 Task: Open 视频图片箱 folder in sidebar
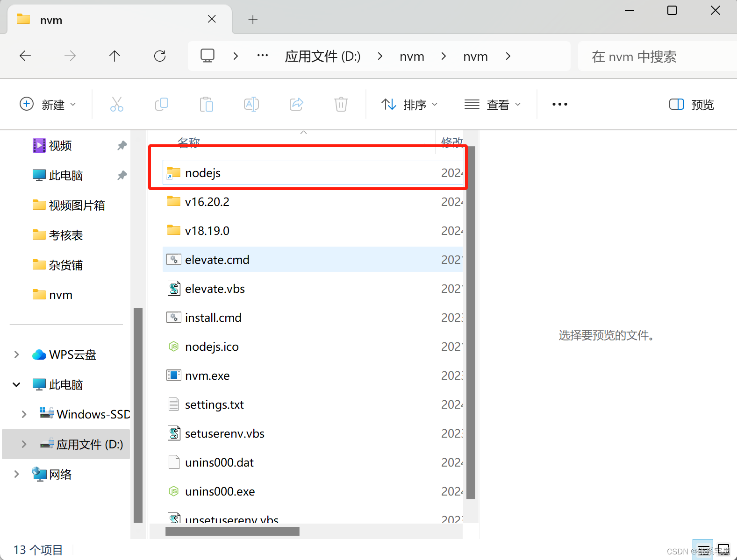tap(69, 206)
